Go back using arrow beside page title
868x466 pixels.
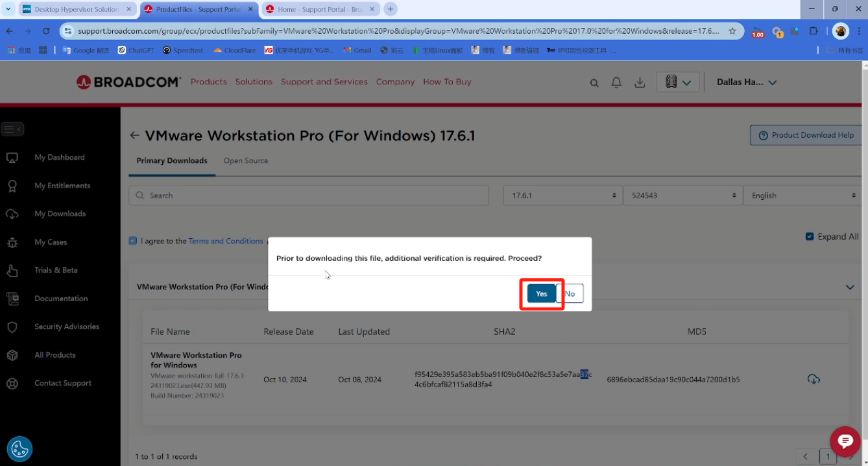pos(134,136)
